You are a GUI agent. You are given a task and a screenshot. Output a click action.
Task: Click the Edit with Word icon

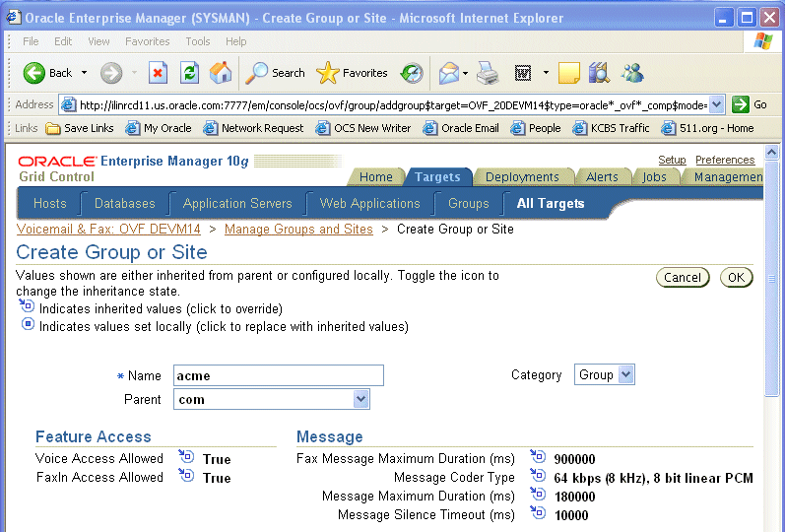pos(523,73)
